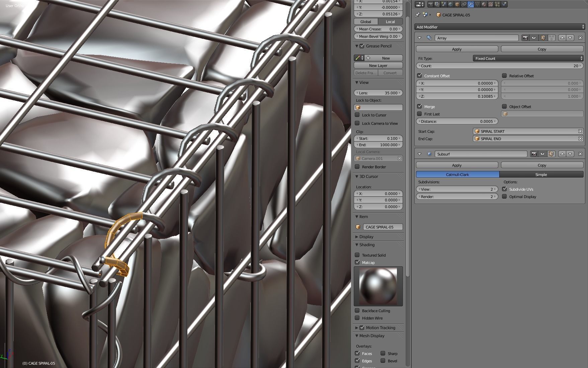
Task: Toggle the Matcap checkbox
Action: (357, 262)
